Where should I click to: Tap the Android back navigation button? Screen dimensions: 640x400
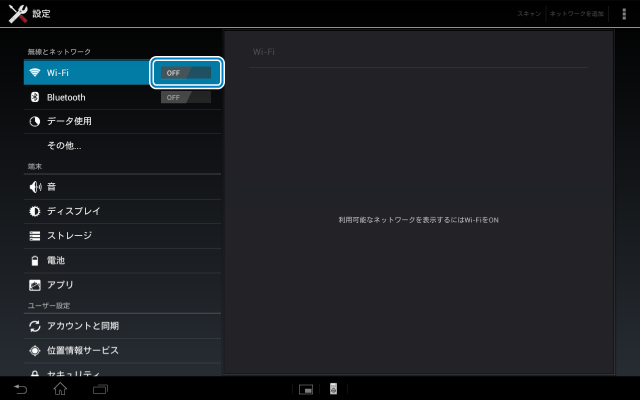click(20, 388)
